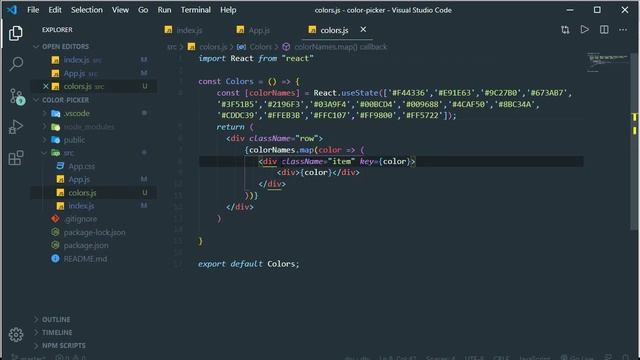The height and width of the screenshot is (360, 640).
Task: Open the Edit menu
Action: 55,10
